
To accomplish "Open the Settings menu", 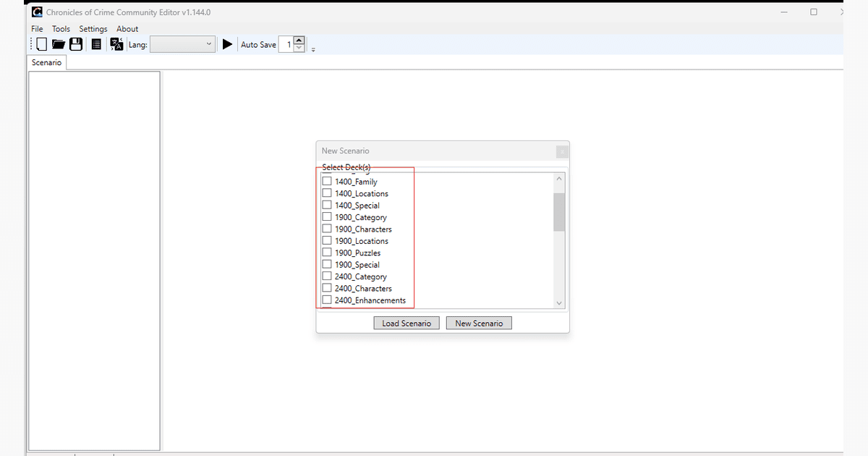I will tap(93, 29).
